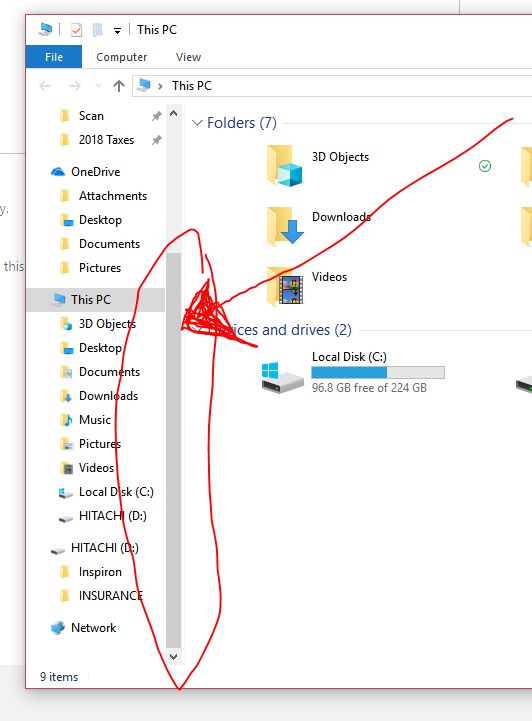Viewport: 532px width, 721px height.
Task: Click the navigation pane scrollbar thumb
Action: [x=173, y=451]
